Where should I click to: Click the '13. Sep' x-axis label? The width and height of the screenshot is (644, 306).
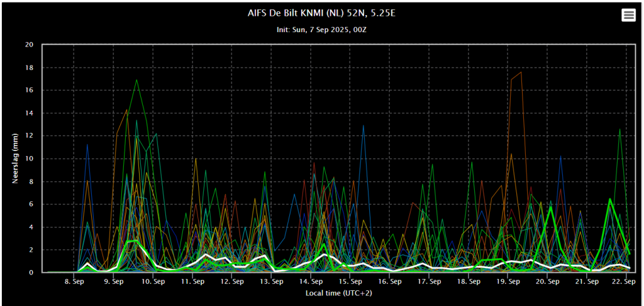pos(272,281)
